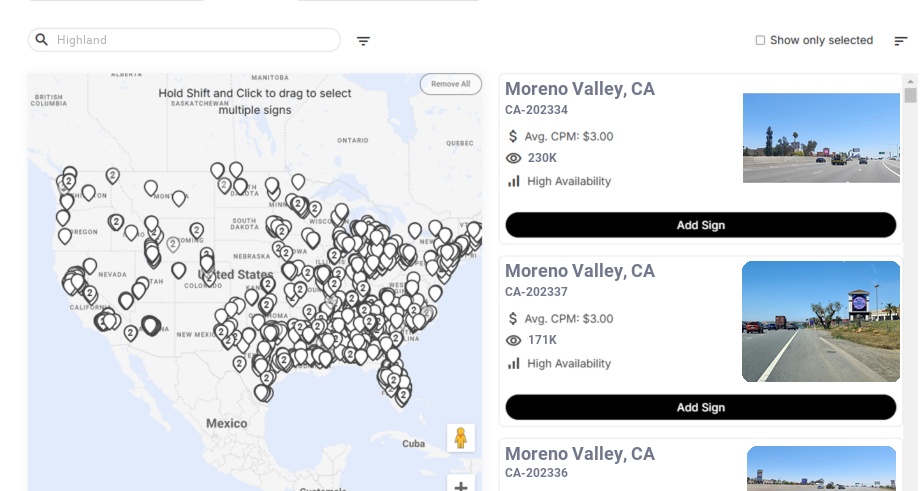
Task: Click the dollar CPM icon for CA-202334
Action: [x=513, y=136]
